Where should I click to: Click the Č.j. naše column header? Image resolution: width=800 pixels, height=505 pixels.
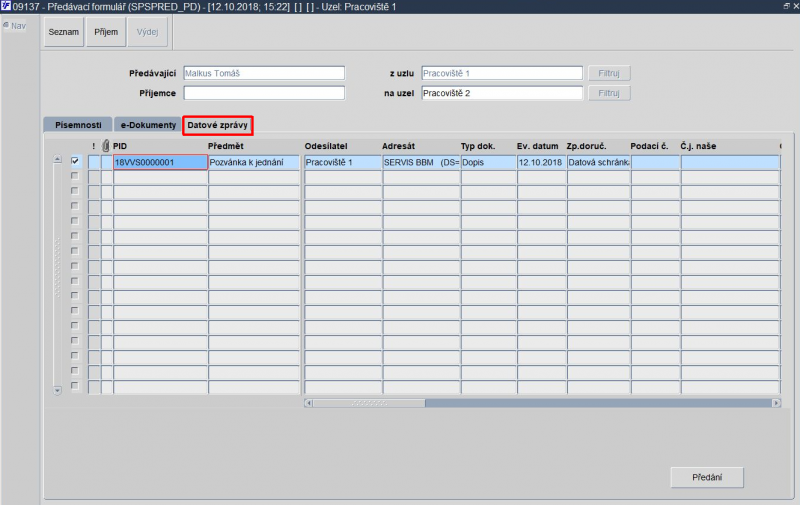point(698,146)
